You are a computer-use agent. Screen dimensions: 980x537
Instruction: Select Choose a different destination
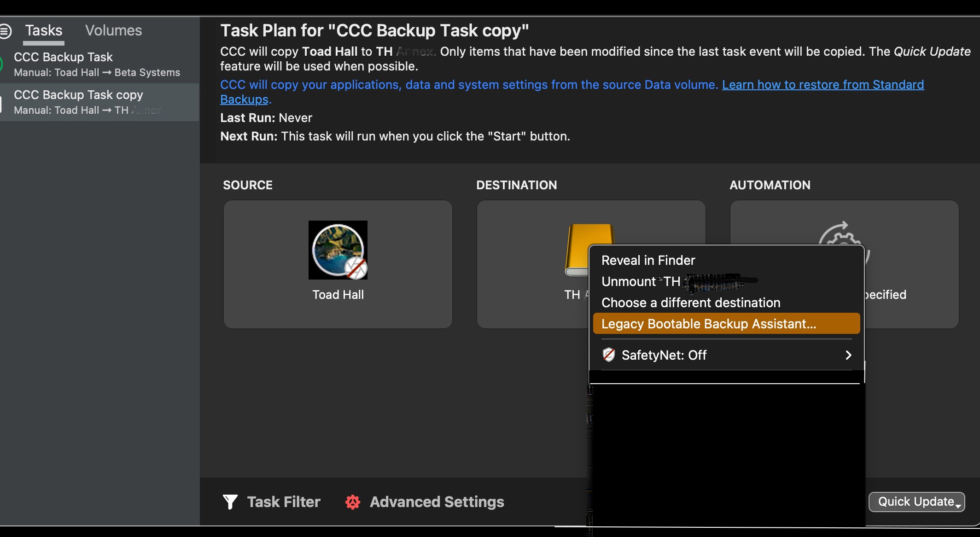tap(691, 303)
